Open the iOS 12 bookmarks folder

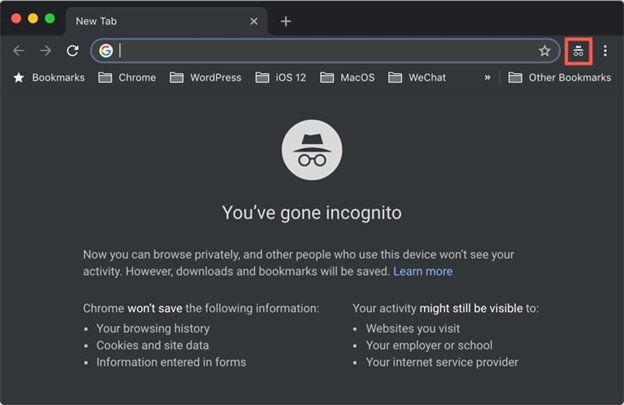pyautogui.click(x=281, y=78)
